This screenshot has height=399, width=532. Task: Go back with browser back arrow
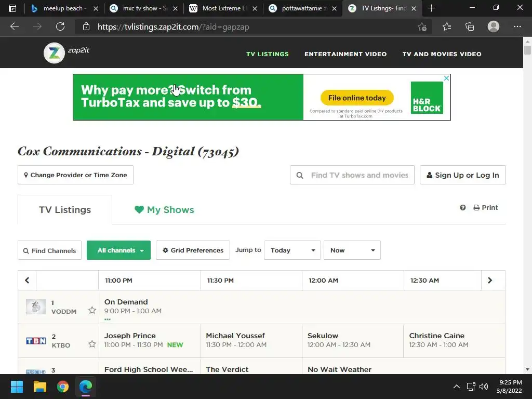point(14,26)
